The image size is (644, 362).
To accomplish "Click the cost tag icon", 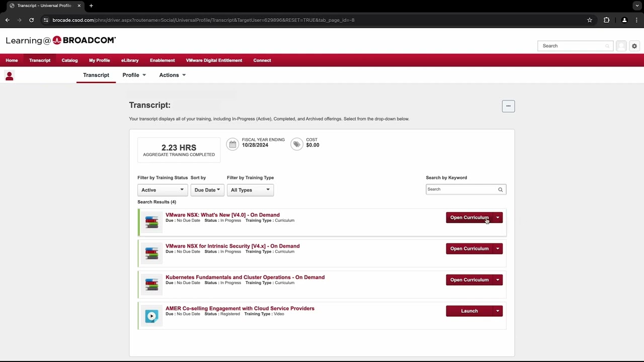I will pos(297,145).
